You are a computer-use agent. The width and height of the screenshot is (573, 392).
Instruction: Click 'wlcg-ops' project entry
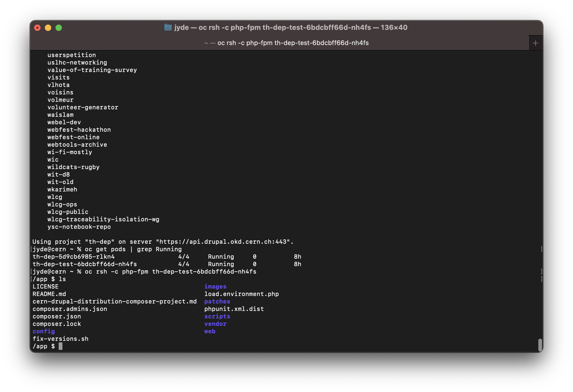(62, 205)
